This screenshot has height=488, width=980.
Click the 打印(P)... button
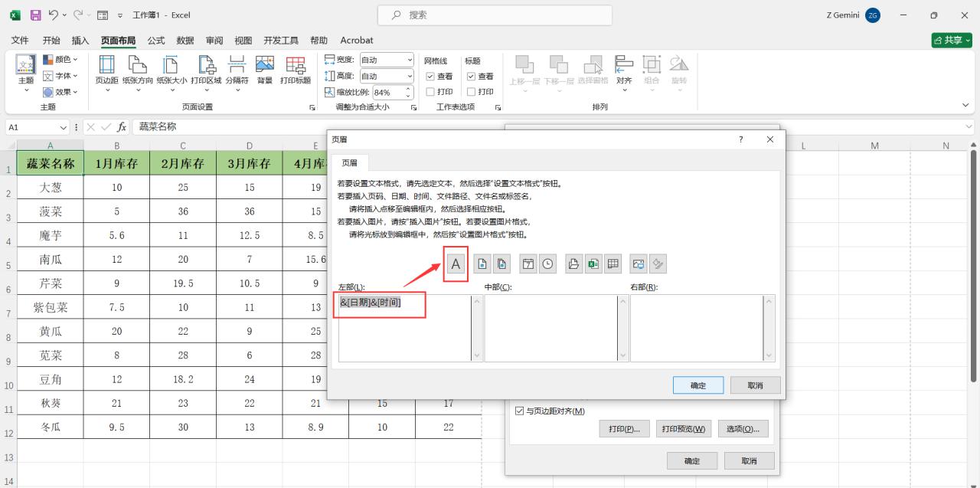[x=624, y=429]
